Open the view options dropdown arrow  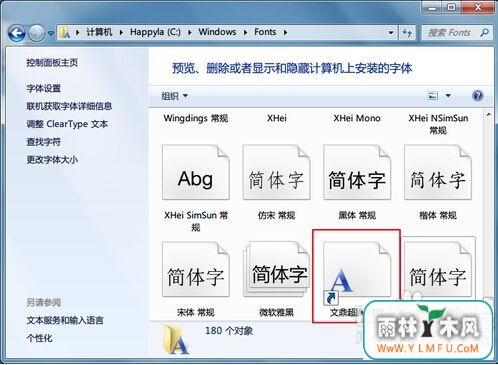coord(448,96)
